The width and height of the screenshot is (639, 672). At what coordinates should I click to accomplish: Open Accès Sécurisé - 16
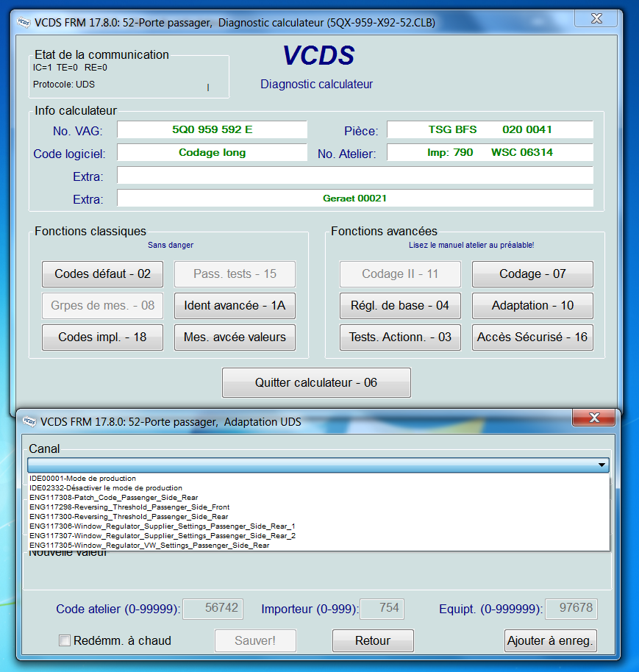pos(532,337)
